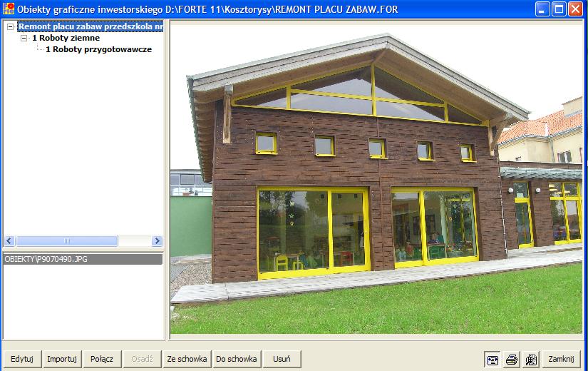Click the Usuń button
Viewport: 588px width, 371px height.
(x=282, y=359)
